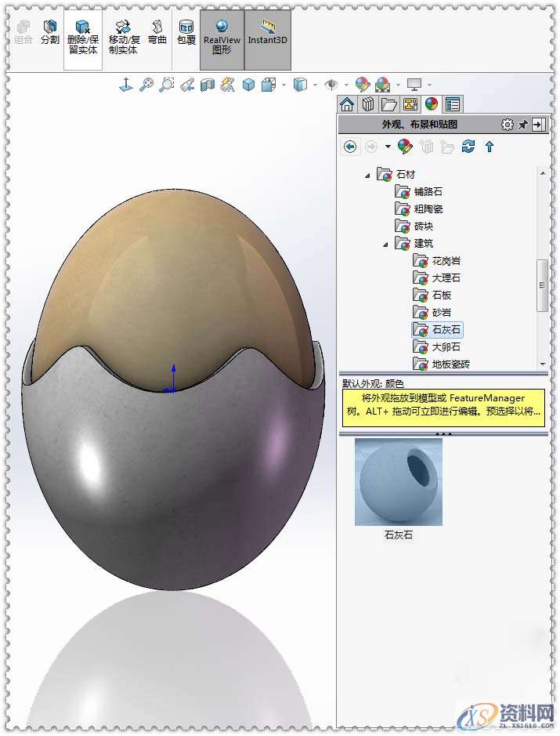Click Edit Appearance icon in view toolbar
Screen dimensions: 560x736
click(363, 85)
